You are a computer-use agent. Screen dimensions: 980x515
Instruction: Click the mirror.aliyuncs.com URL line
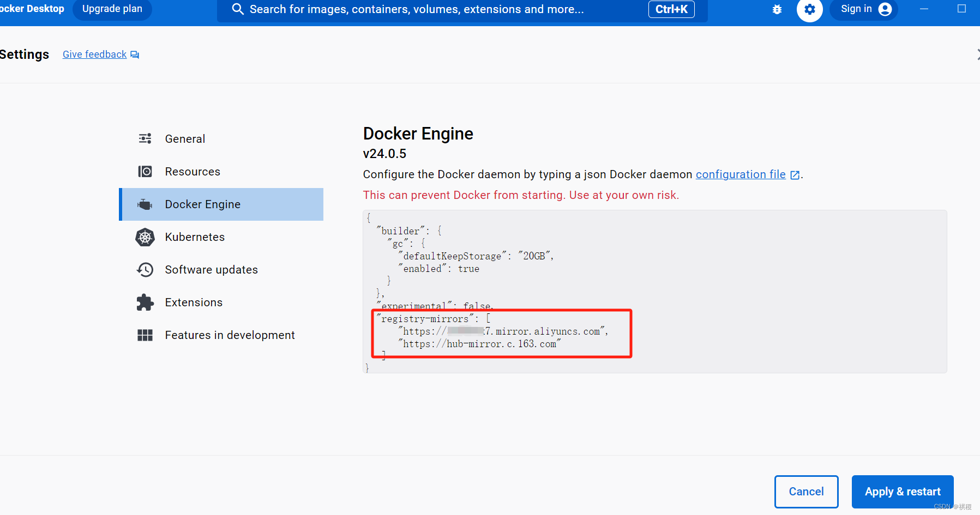[503, 331]
